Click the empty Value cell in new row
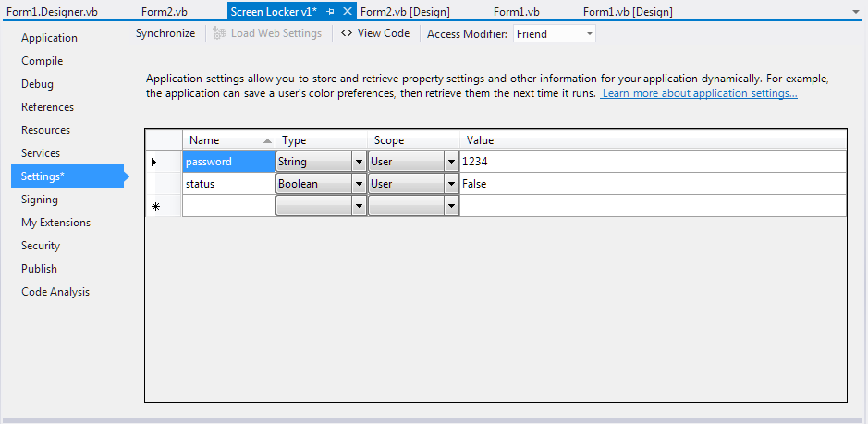 (653, 206)
